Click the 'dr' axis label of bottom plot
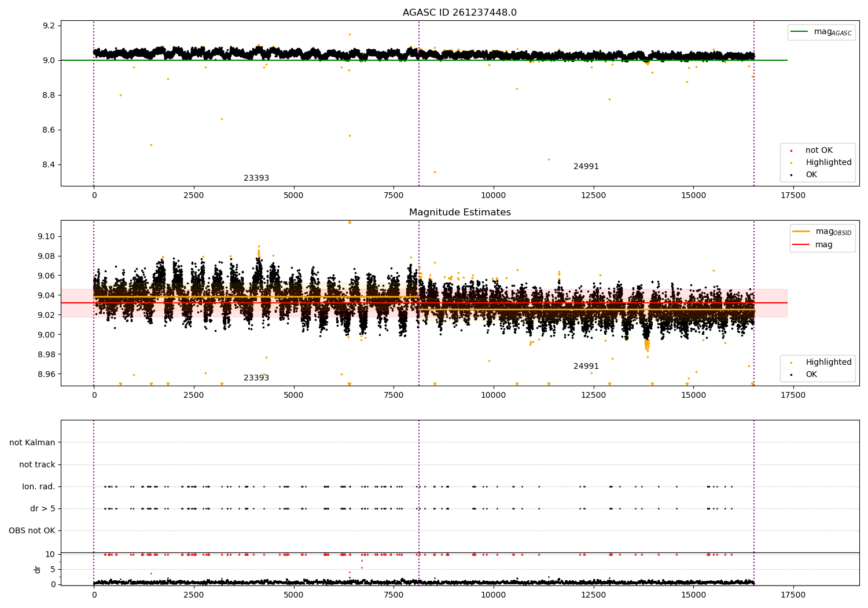The width and height of the screenshot is (868, 608). 38,569
